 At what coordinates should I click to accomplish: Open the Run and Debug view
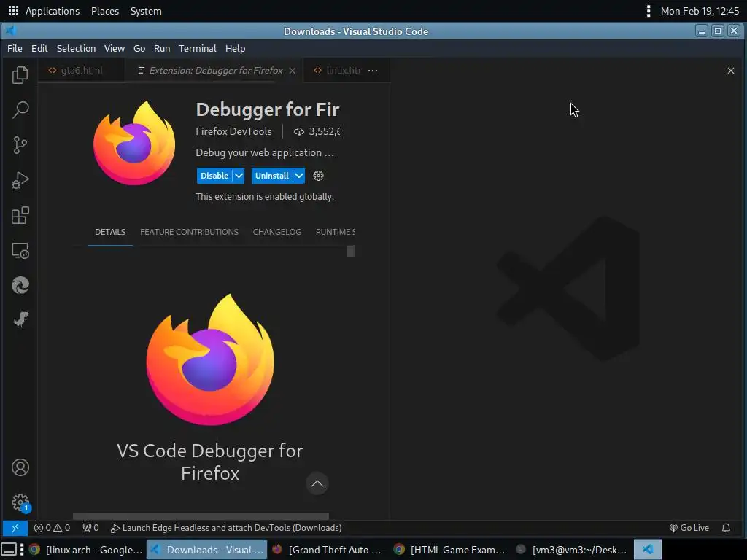(20, 180)
